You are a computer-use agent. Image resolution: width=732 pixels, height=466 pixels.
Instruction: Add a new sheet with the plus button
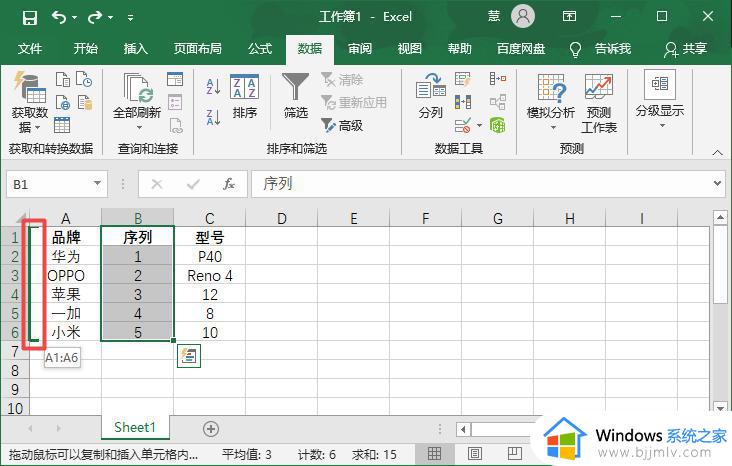pyautogui.click(x=211, y=429)
